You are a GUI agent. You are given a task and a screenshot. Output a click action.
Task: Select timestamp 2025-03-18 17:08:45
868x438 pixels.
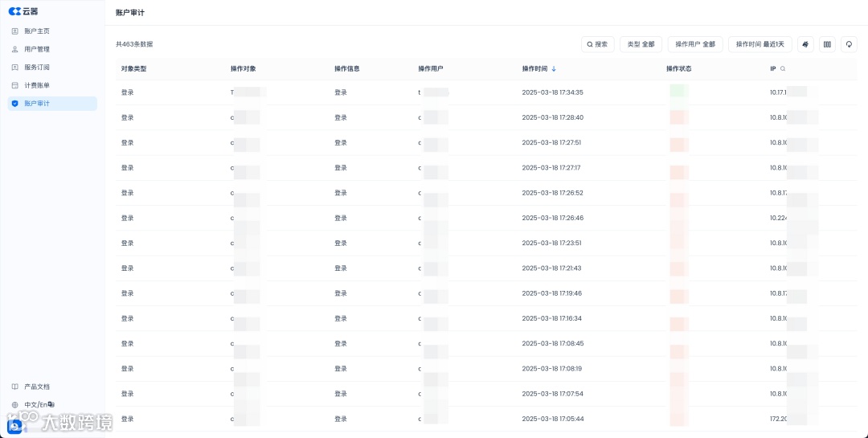tap(552, 343)
